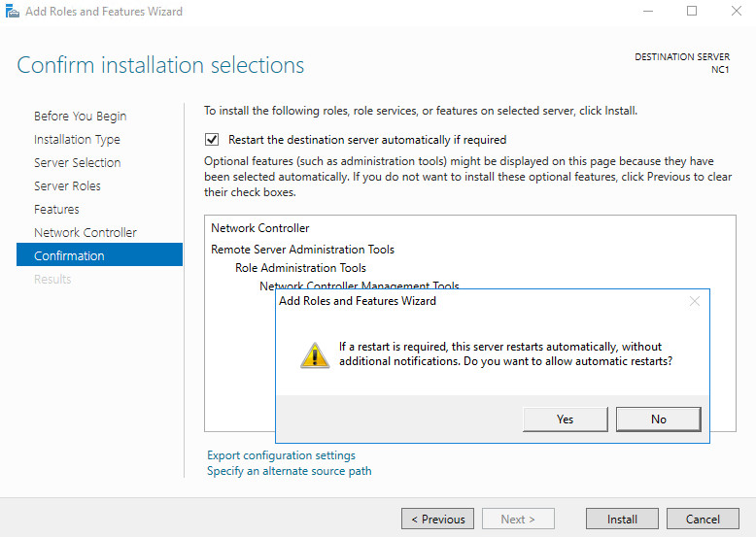Open the Features step
This screenshot has width=756, height=537.
[x=56, y=210]
